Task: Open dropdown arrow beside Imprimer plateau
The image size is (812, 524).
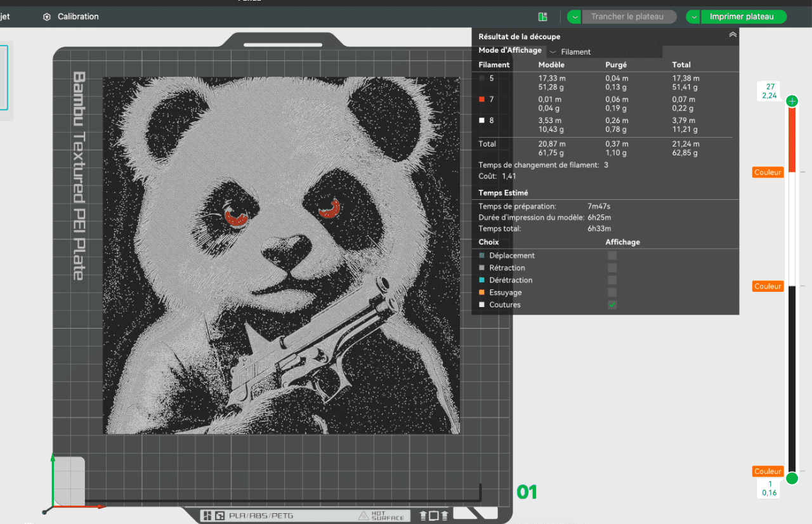Action: (x=693, y=17)
